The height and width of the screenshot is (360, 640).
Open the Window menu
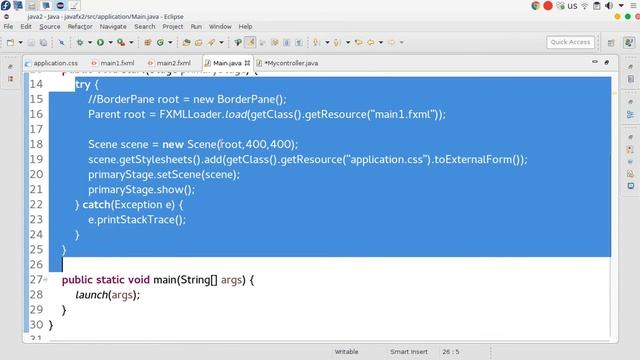click(x=220, y=27)
